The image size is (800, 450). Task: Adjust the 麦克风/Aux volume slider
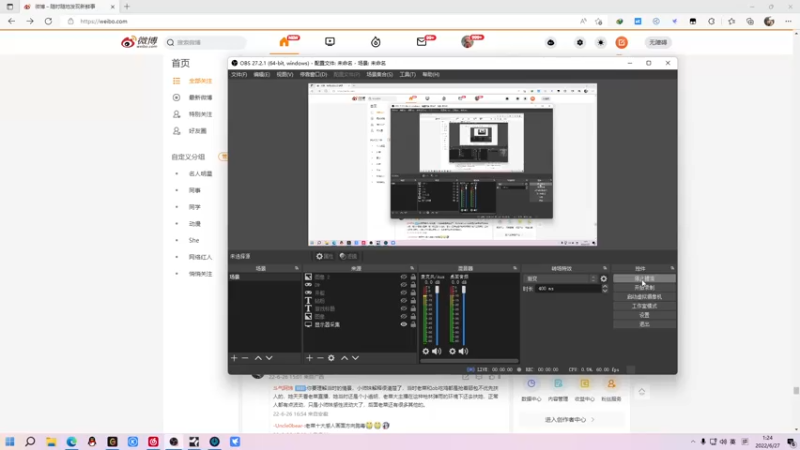pos(437,316)
